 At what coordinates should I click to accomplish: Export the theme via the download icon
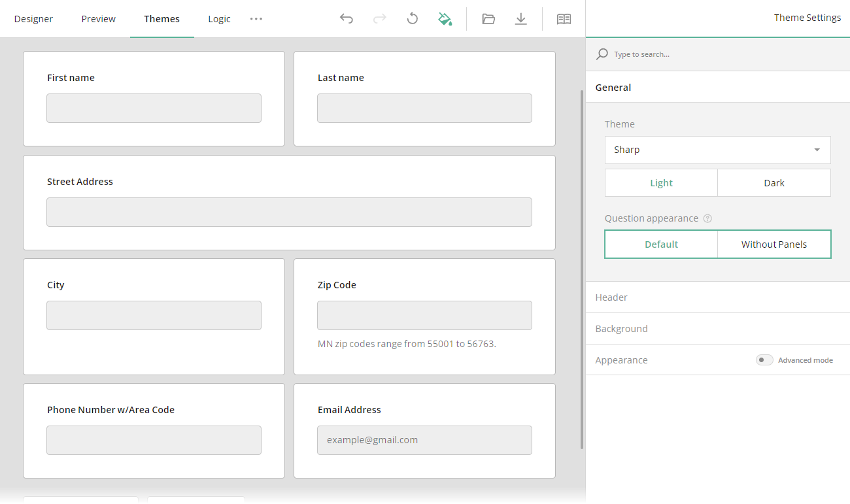click(x=521, y=18)
